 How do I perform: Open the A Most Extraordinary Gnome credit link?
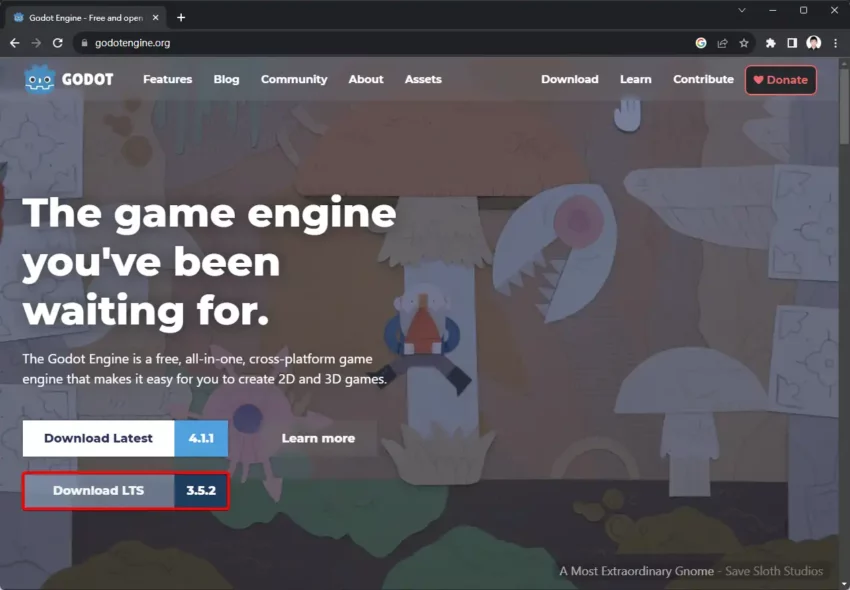tap(636, 571)
